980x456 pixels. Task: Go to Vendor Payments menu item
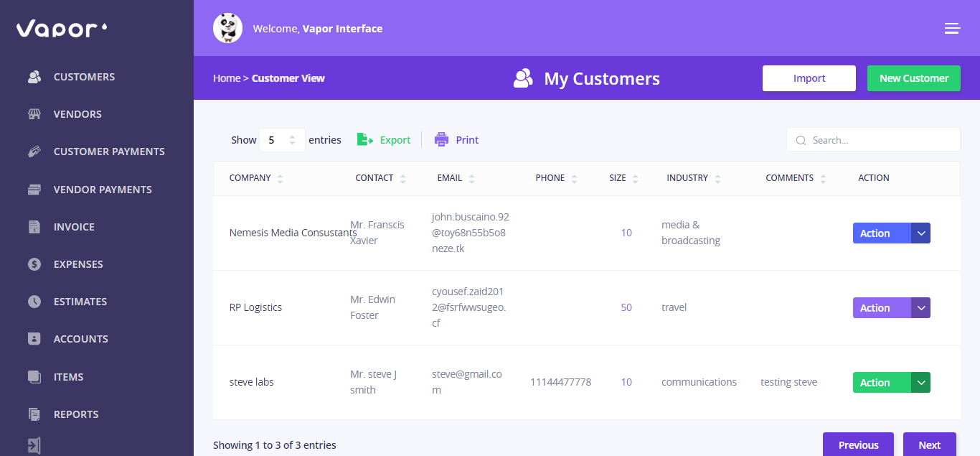coord(103,190)
